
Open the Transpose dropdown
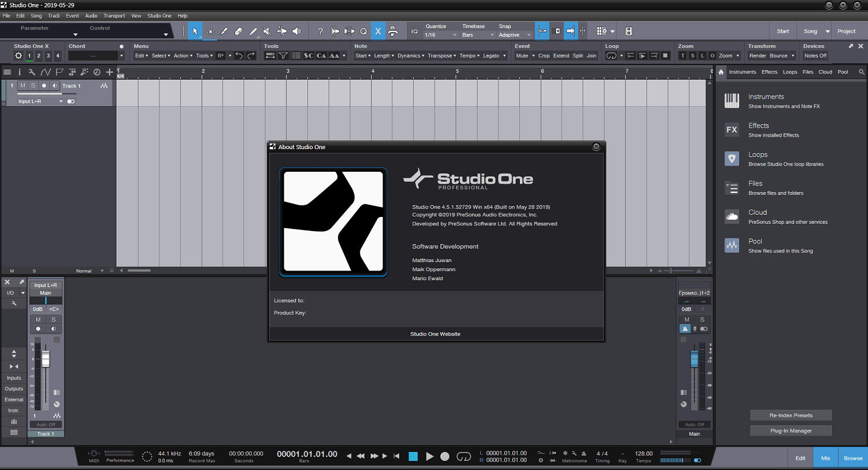(442, 56)
